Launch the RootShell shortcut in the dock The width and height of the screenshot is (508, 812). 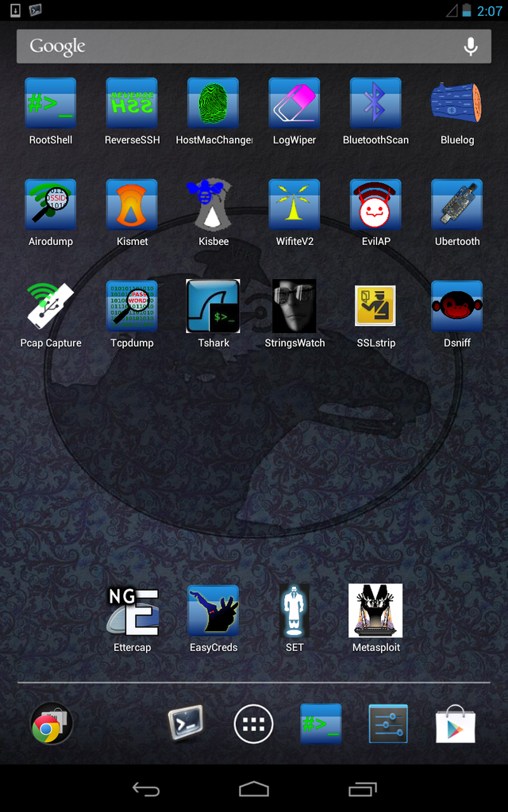(x=321, y=723)
